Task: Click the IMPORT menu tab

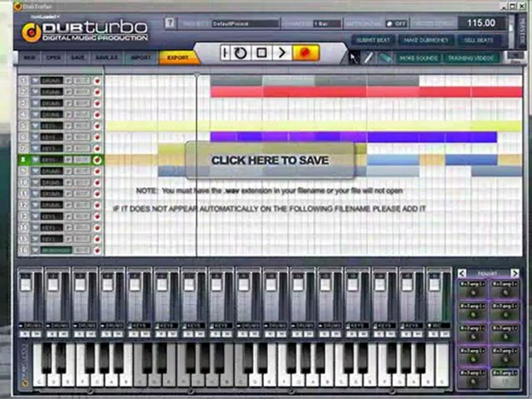Action: click(x=141, y=58)
